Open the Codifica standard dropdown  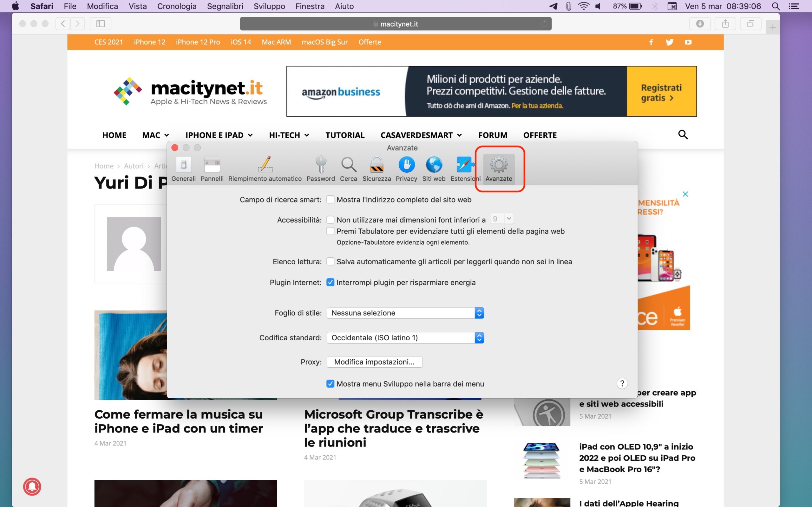tap(405, 338)
